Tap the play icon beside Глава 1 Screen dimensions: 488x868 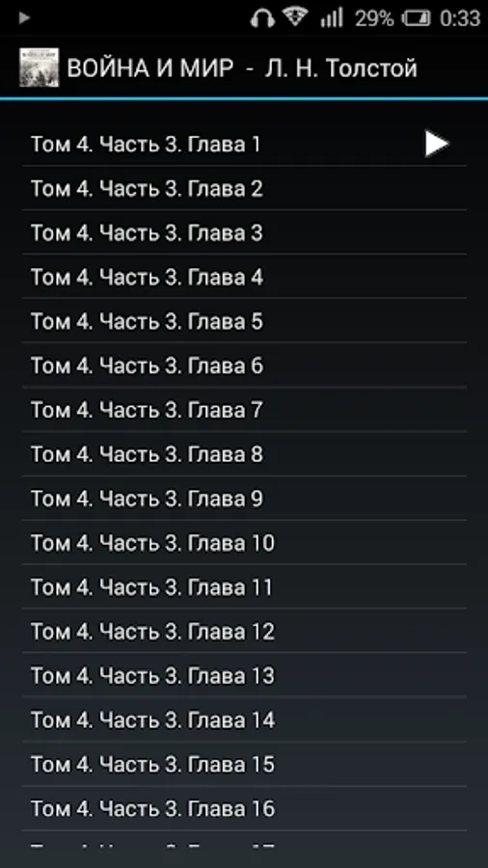pos(437,144)
